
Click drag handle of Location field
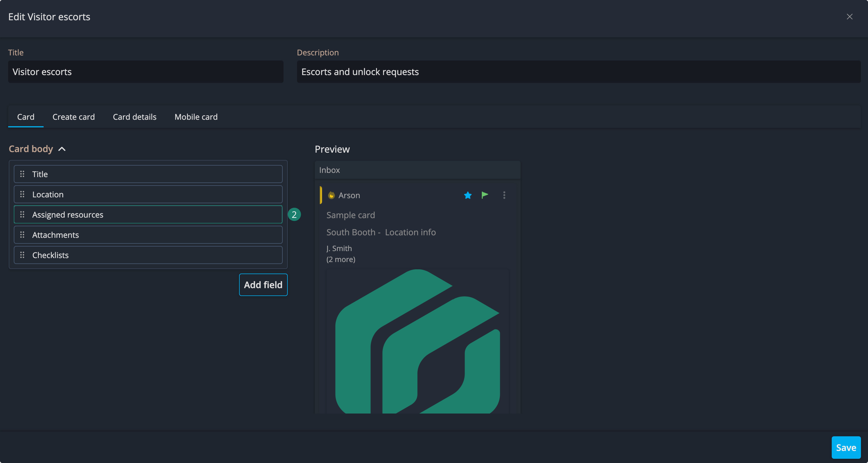(x=22, y=194)
